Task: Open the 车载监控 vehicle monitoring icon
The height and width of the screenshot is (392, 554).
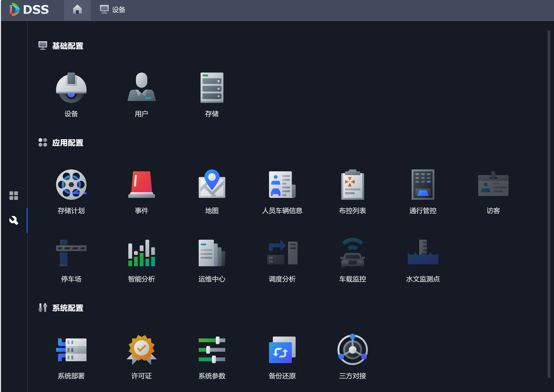Action: (352, 253)
